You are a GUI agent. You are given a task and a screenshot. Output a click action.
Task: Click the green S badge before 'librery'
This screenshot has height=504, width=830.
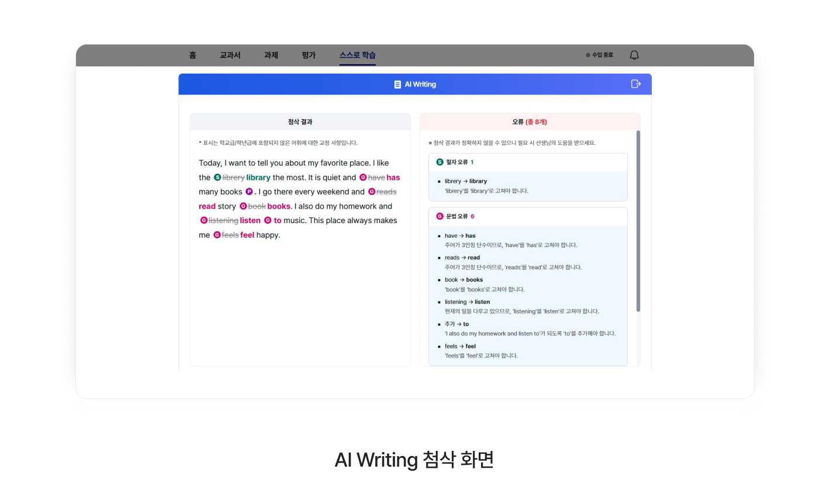coord(217,178)
